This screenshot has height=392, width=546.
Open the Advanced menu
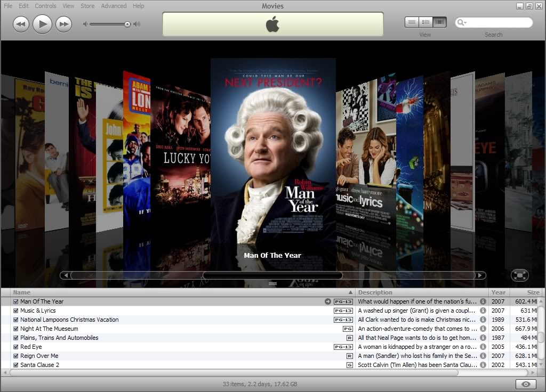(114, 6)
